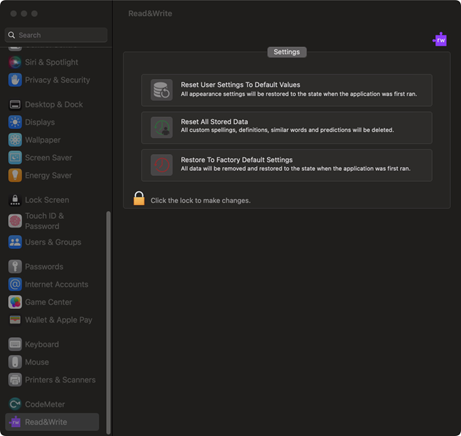
Task: Open the Screen Saver icon
Action: (x=15, y=158)
